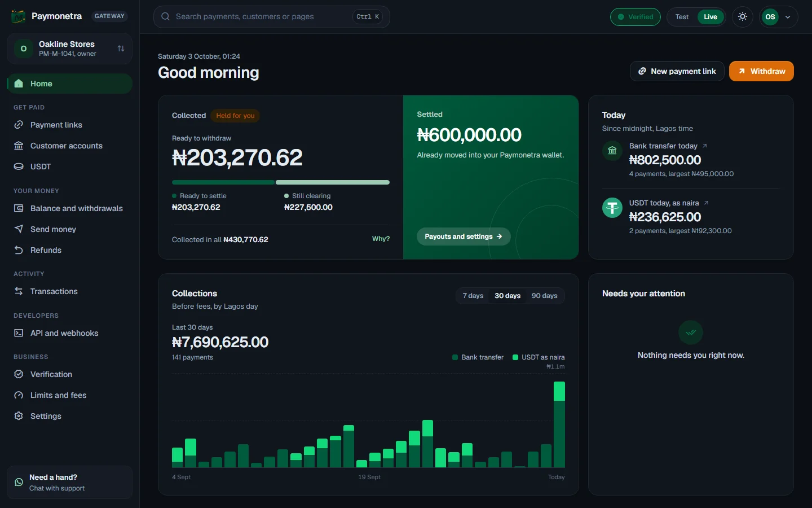Open Limits and fees

pyautogui.click(x=70, y=395)
